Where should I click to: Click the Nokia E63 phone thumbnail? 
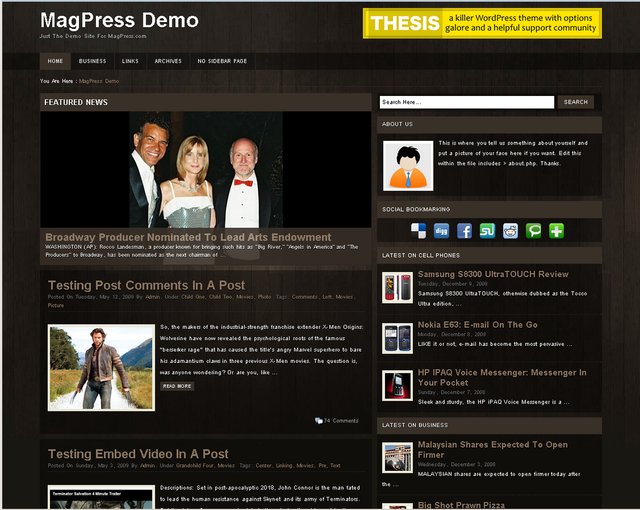pos(397,338)
